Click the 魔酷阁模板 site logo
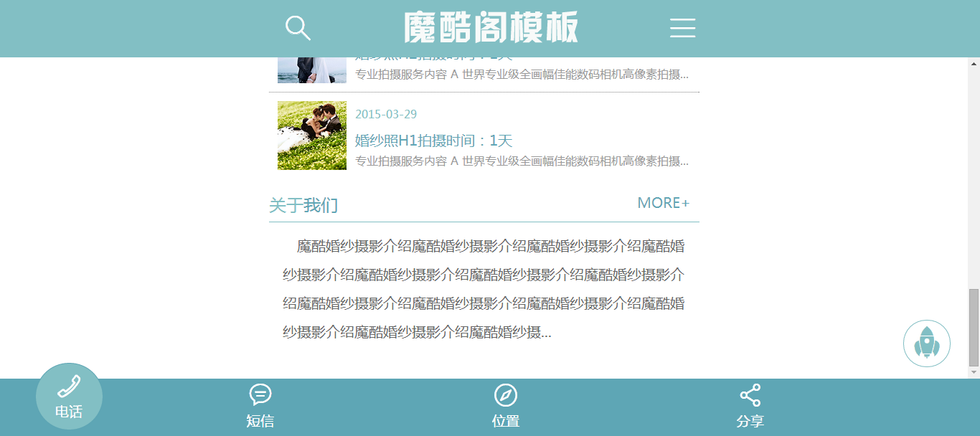The image size is (980, 436). (491, 28)
